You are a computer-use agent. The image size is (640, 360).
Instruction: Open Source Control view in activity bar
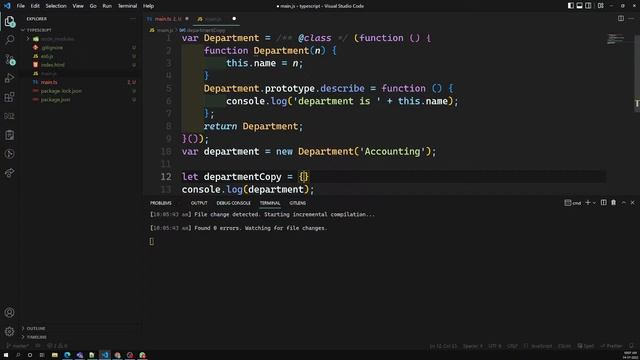pos(9,60)
